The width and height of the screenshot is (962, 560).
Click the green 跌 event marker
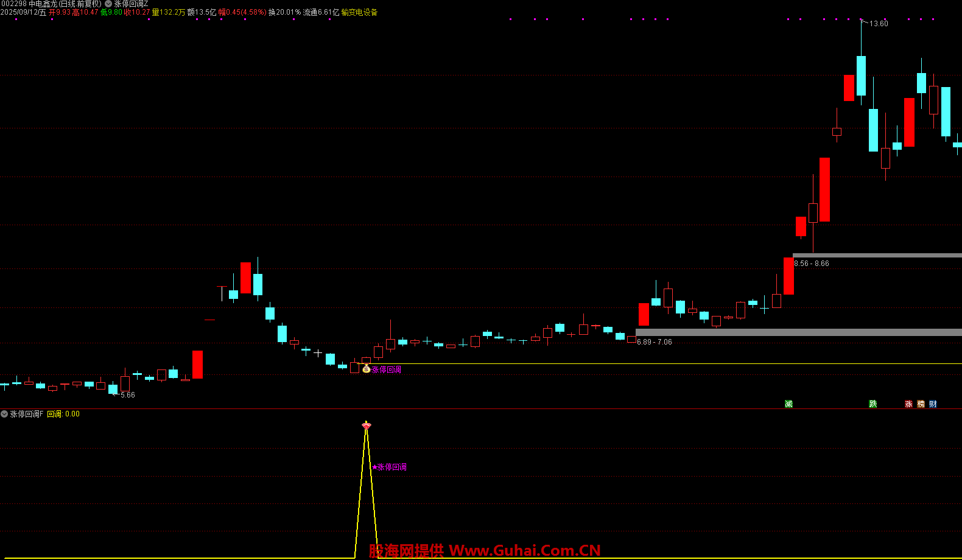(872, 404)
